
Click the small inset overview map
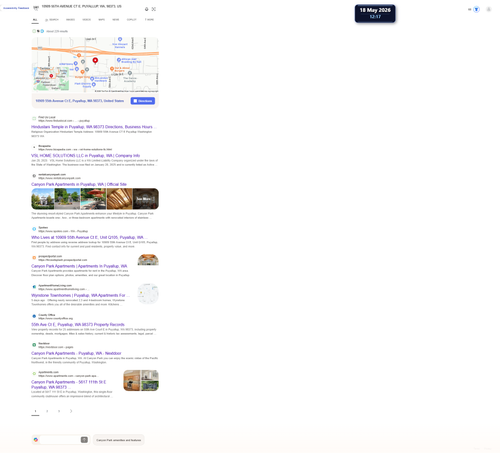pos(51,79)
